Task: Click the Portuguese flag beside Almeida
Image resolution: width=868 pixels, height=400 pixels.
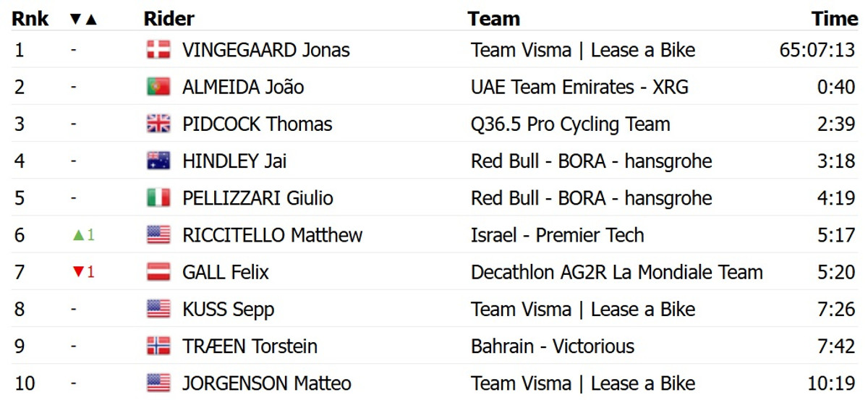Action: click(x=158, y=87)
